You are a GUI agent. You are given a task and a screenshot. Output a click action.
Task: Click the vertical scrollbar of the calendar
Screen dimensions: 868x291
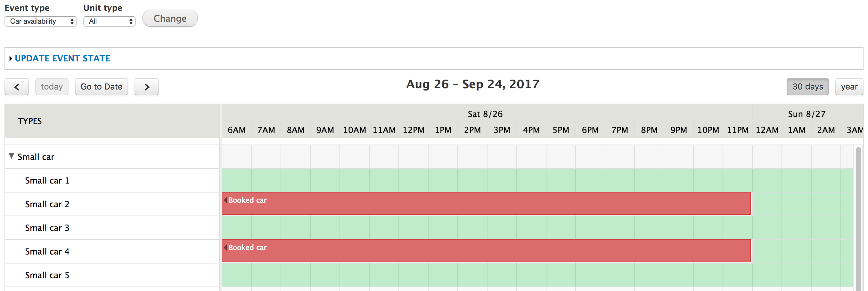click(859, 219)
